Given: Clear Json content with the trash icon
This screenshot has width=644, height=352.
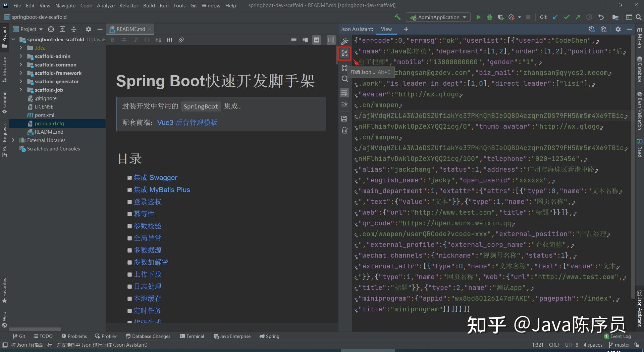Looking at the screenshot, I should click(x=344, y=130).
